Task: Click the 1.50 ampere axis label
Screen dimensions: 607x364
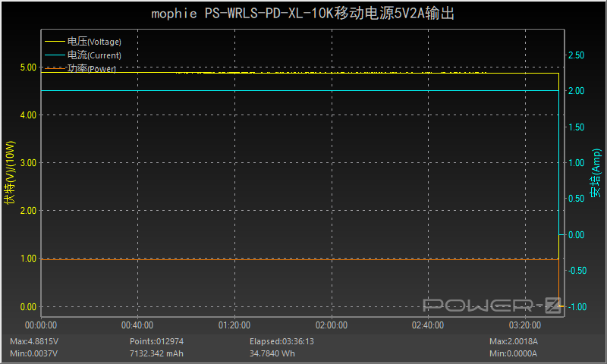Action: pos(577,127)
